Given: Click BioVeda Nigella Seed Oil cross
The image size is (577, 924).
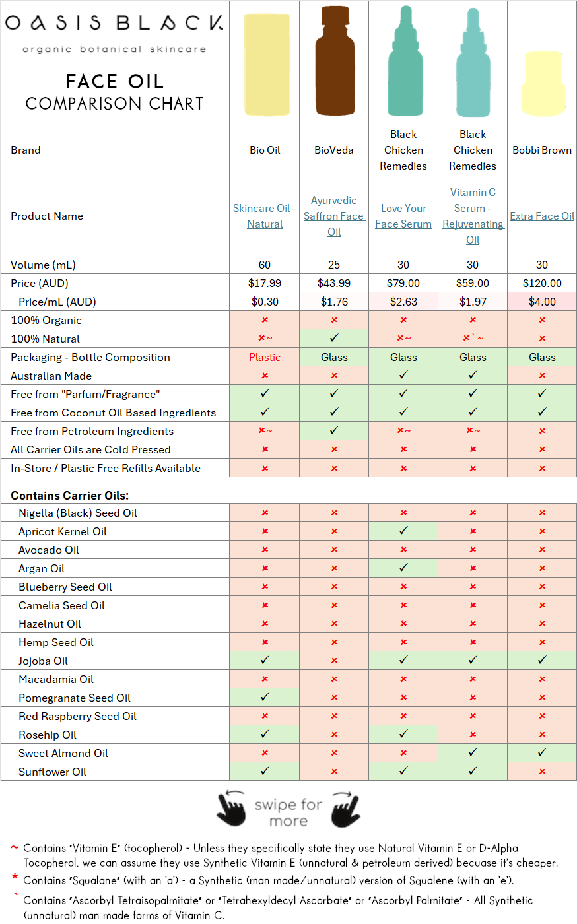Looking at the screenshot, I should [x=334, y=513].
